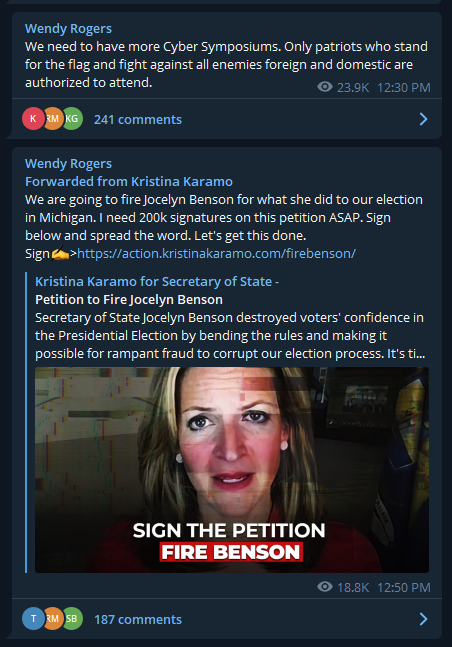Open the 241 comments thread
The width and height of the screenshot is (452, 647).
pyautogui.click(x=138, y=120)
